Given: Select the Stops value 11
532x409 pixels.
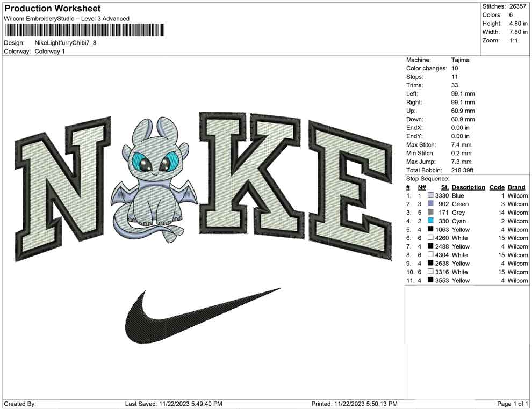Looking at the screenshot, I should (x=455, y=77).
